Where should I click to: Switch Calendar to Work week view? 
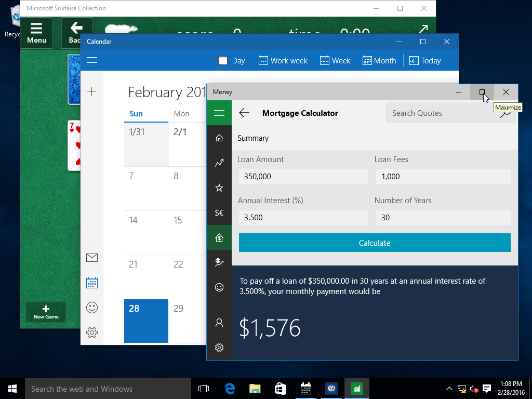click(x=283, y=61)
